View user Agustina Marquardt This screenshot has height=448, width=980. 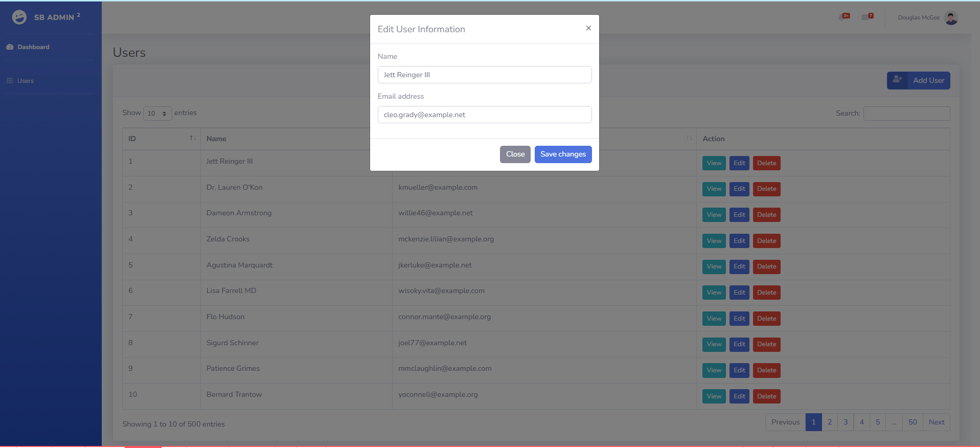tap(714, 266)
